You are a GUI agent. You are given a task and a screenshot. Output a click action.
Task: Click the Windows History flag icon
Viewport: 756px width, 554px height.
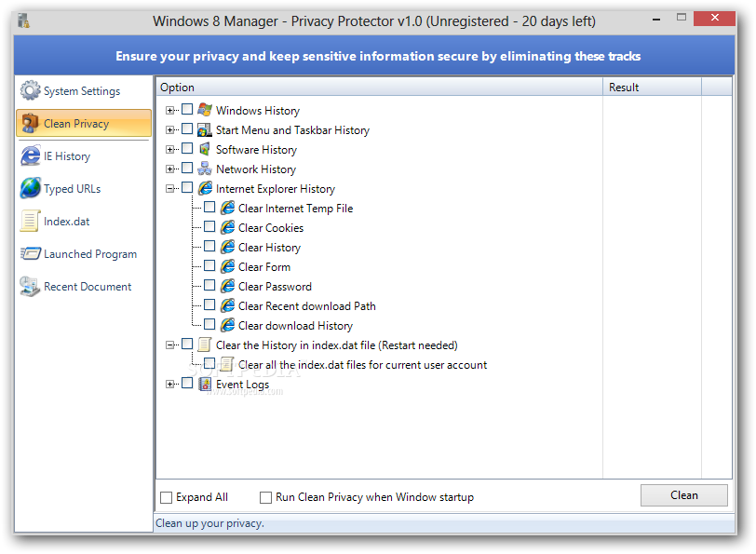coord(205,110)
